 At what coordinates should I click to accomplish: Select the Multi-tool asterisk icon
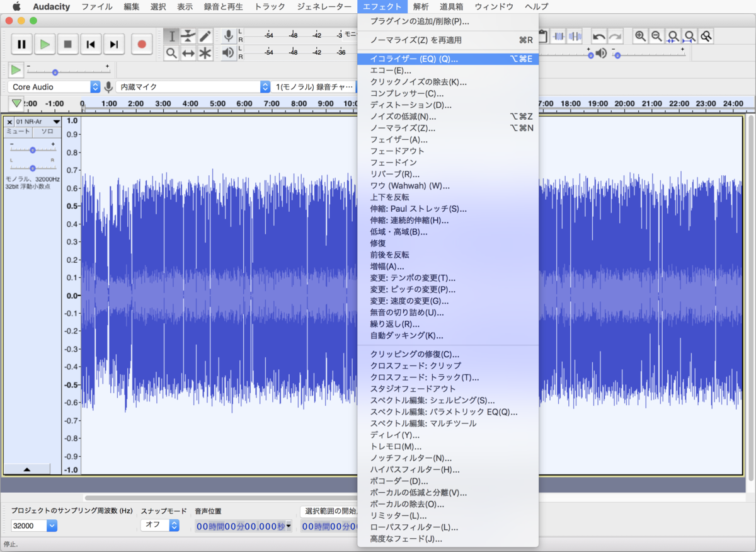pos(205,53)
